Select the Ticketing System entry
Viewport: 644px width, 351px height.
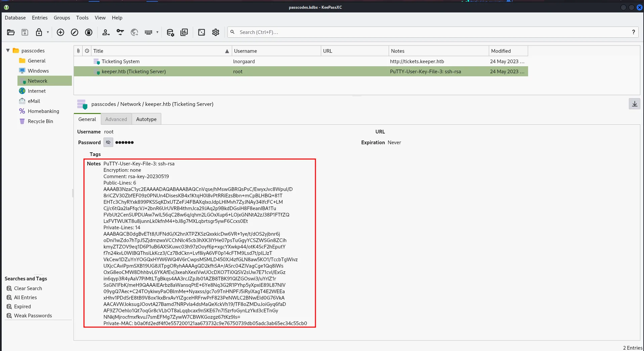click(301, 61)
